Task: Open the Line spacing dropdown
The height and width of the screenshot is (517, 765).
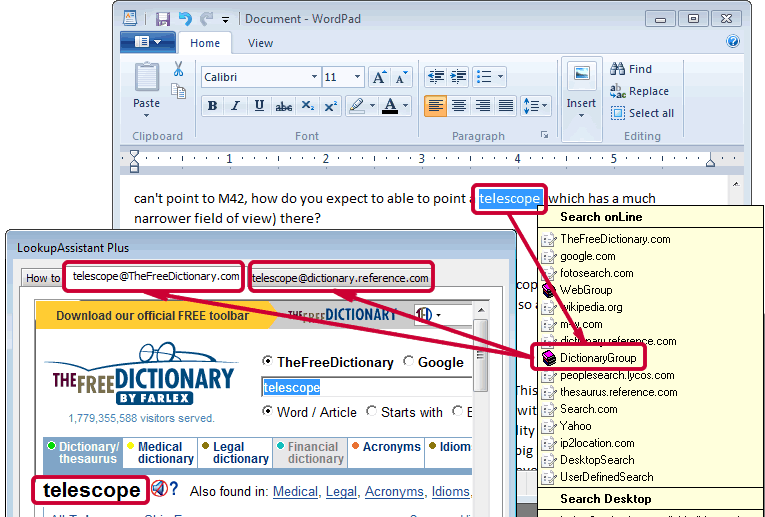Action: tap(535, 105)
